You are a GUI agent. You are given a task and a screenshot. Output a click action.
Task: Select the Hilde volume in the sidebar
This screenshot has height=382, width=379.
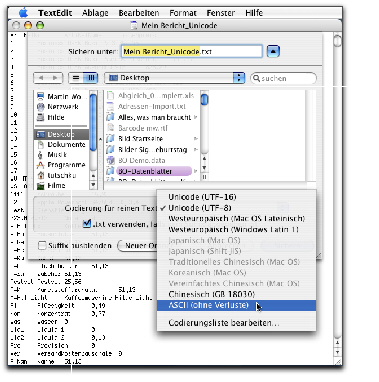click(x=60, y=117)
